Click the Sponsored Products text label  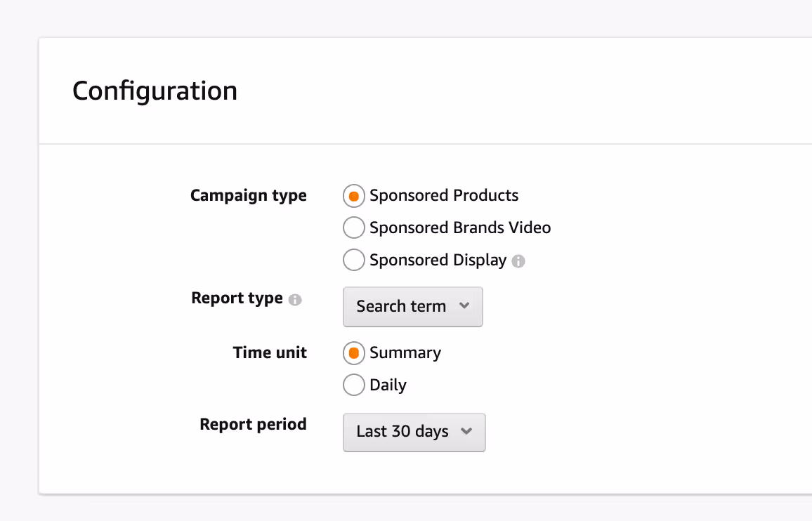click(444, 195)
